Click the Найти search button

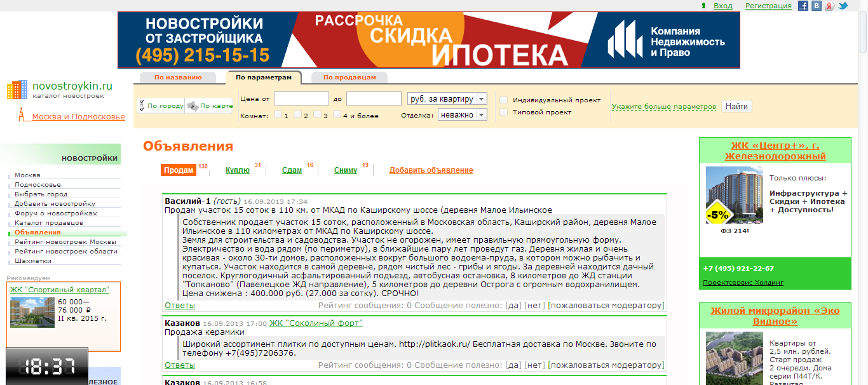pos(736,106)
